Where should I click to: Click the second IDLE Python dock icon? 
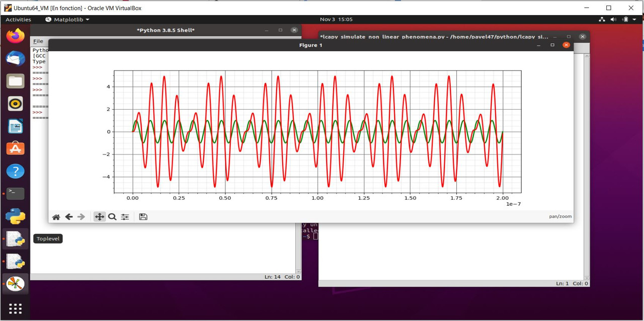pyautogui.click(x=15, y=262)
